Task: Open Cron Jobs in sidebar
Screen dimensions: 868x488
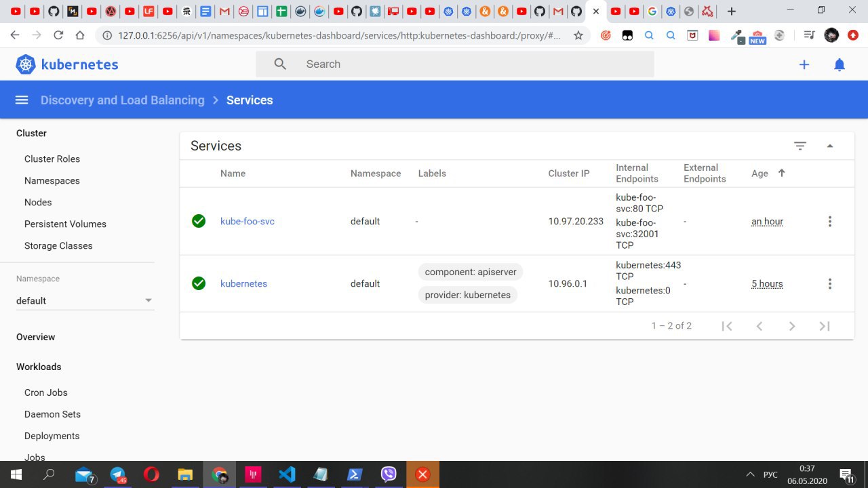Action: pyautogui.click(x=46, y=392)
